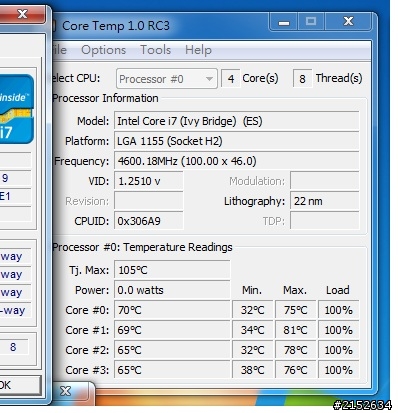This screenshot has width=398, height=413.
Task: Click the Core Temp title bar text
Action: [116, 26]
